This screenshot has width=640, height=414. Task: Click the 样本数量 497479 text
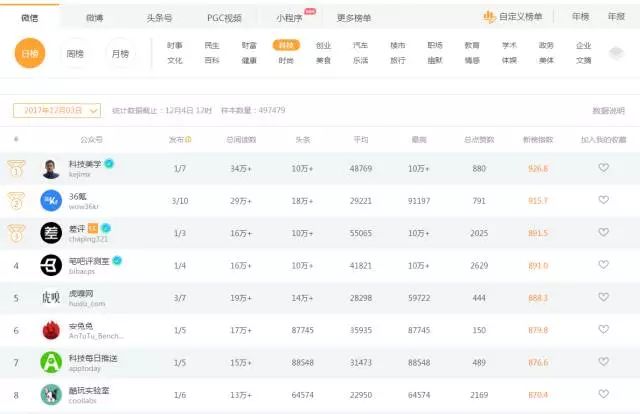(x=253, y=110)
